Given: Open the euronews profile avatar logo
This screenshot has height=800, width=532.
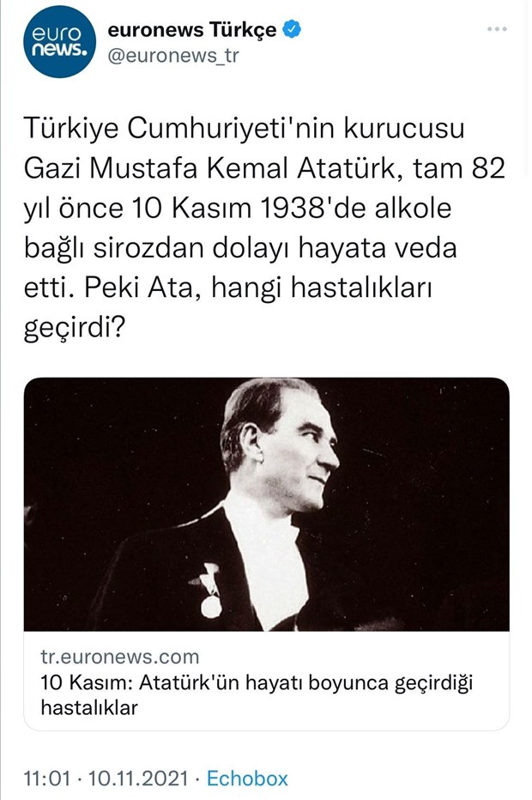Looking at the screenshot, I should 58,42.
